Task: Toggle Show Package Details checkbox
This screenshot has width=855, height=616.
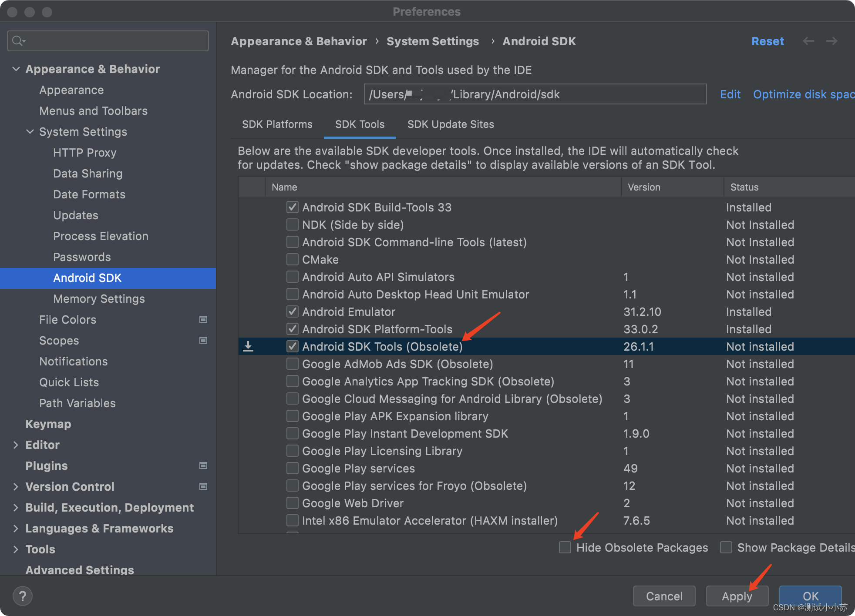Action: (x=726, y=547)
